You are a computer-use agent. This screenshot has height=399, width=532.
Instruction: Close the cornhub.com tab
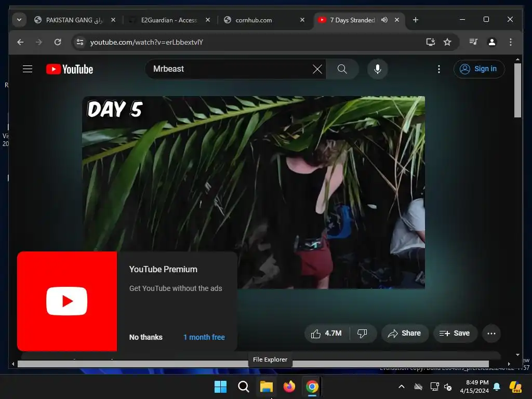pos(302,20)
